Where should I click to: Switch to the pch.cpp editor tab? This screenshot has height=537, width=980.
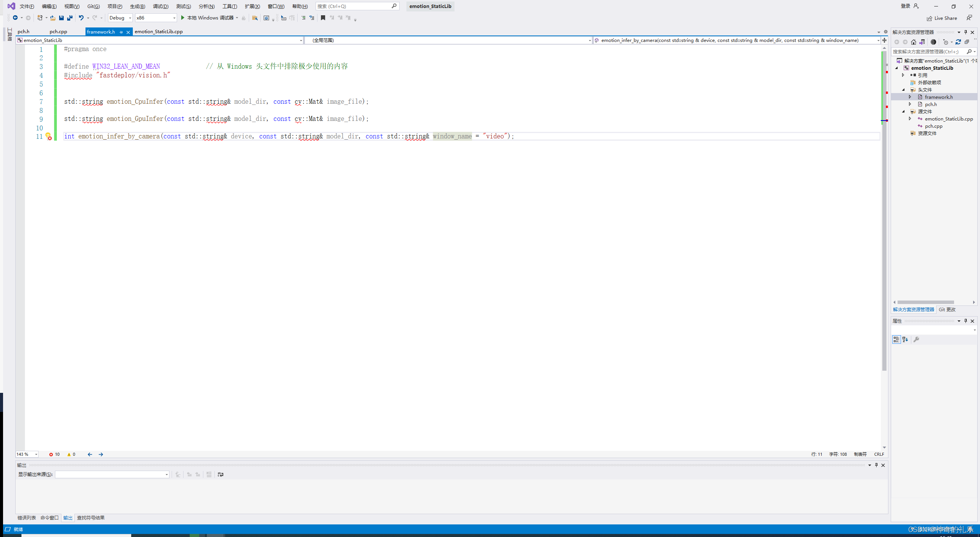[58, 32]
